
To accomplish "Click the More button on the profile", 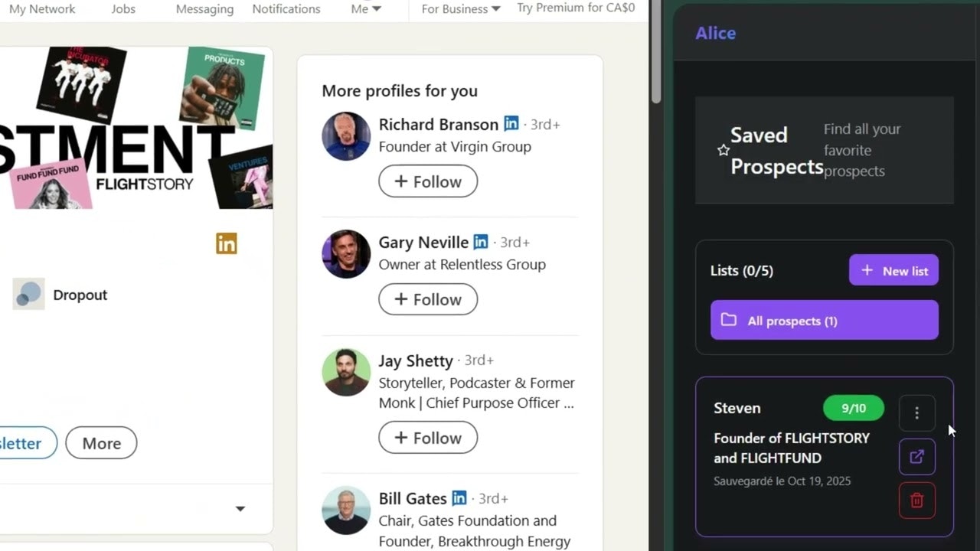I will point(101,443).
